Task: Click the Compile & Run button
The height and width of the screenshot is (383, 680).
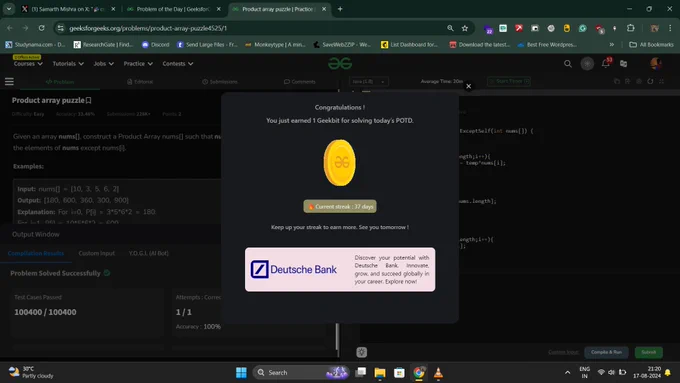Action: click(606, 352)
